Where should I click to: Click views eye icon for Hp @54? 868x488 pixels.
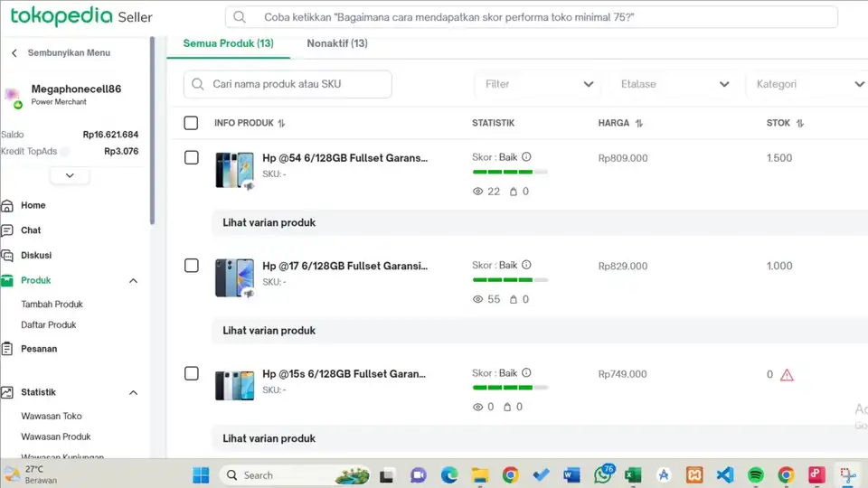(477, 192)
